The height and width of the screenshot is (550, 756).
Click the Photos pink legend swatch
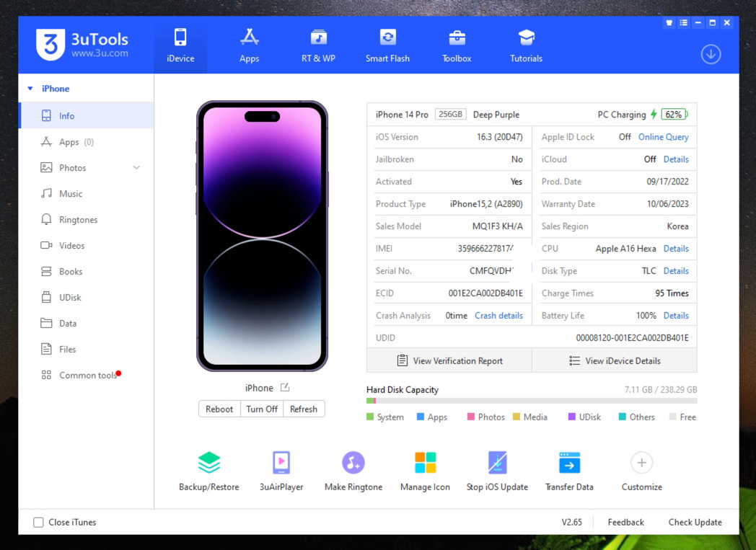[471, 417]
